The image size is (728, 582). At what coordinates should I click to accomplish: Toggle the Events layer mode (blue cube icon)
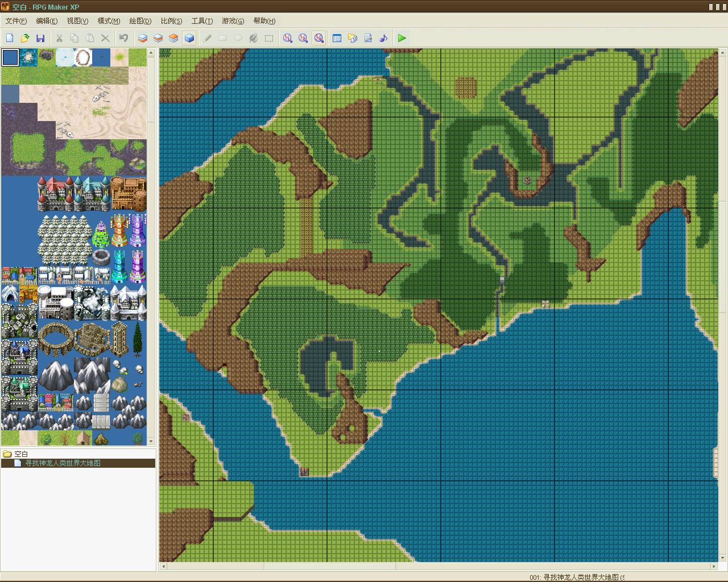tap(189, 38)
